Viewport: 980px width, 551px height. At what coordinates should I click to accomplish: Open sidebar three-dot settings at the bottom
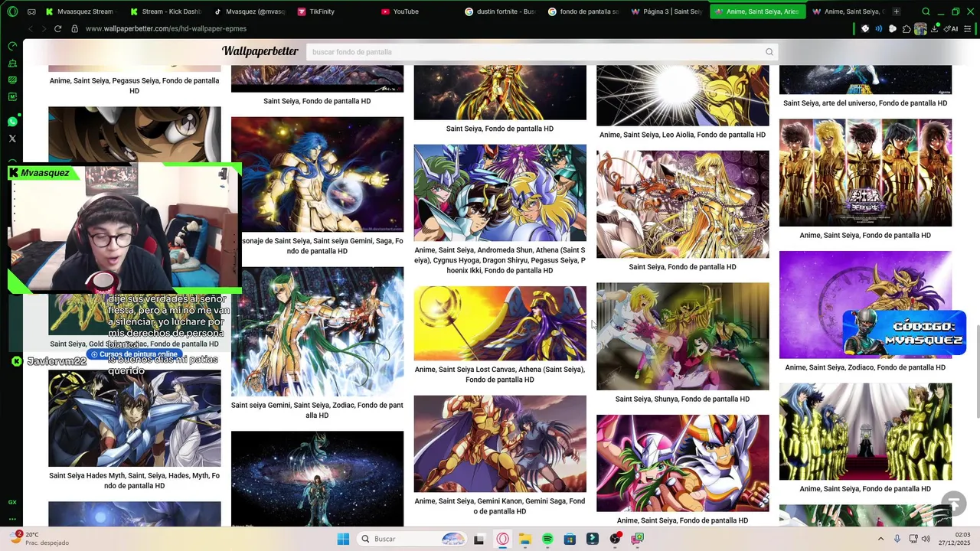[x=12, y=519]
